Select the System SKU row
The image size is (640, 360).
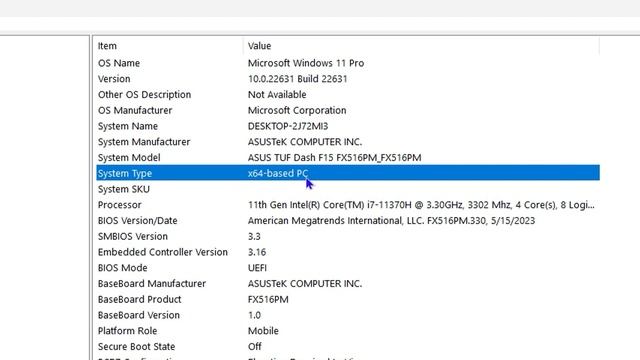point(348,189)
